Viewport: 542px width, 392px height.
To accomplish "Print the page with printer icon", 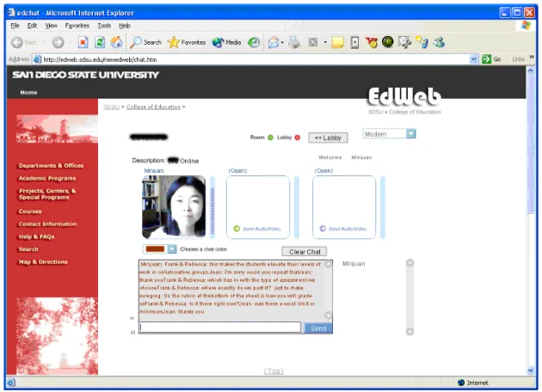I will pyautogui.click(x=294, y=42).
